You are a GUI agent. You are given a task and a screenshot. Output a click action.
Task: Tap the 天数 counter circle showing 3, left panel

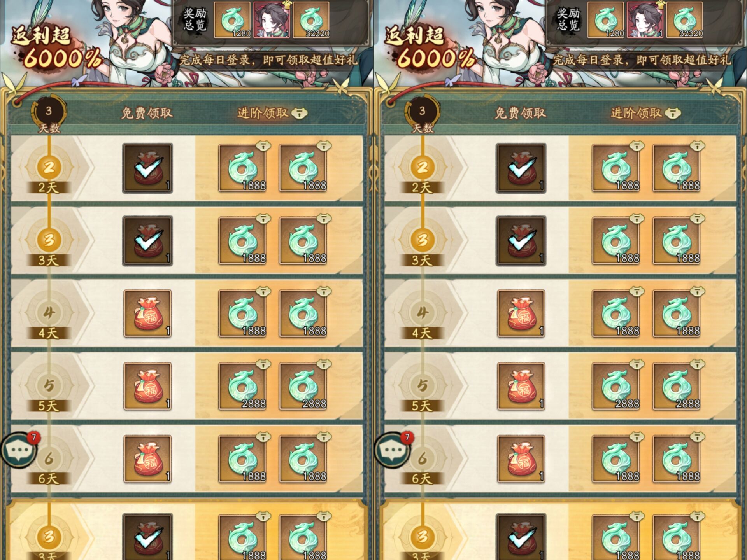(x=49, y=111)
